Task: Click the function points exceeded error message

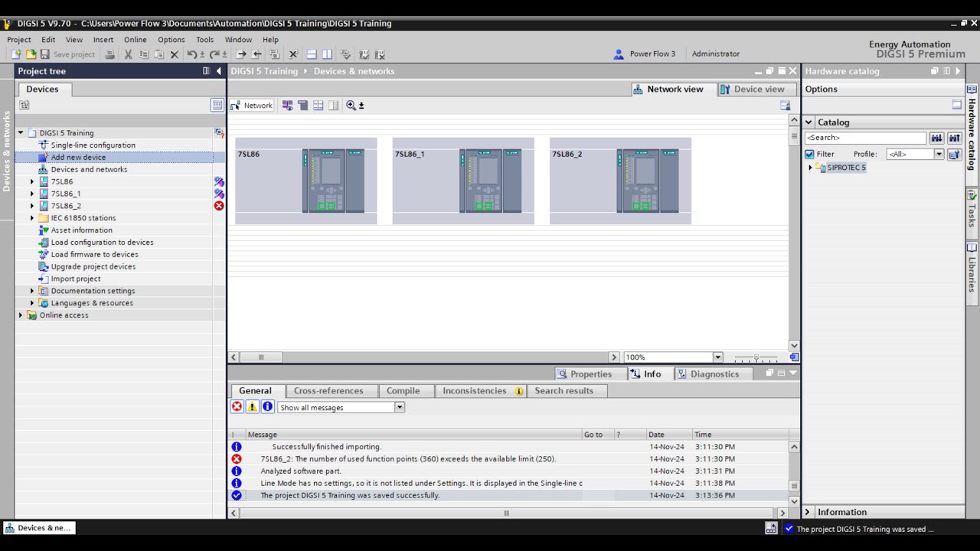Action: click(x=408, y=459)
